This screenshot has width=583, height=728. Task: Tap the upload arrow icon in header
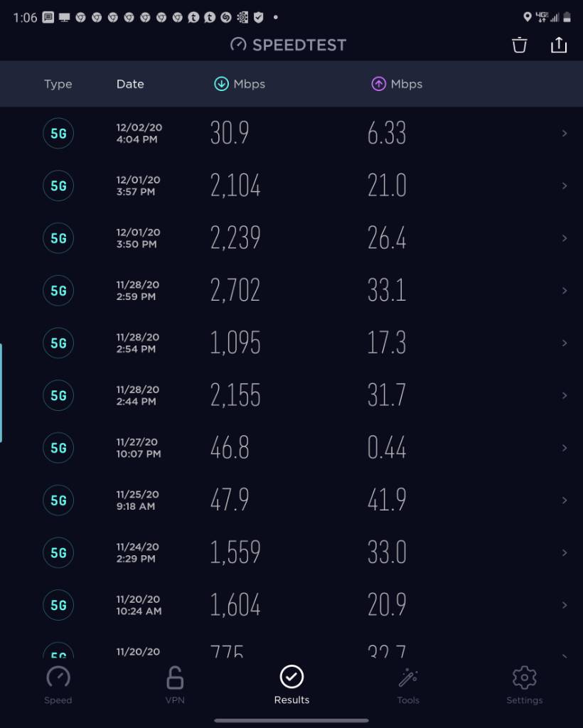[379, 84]
